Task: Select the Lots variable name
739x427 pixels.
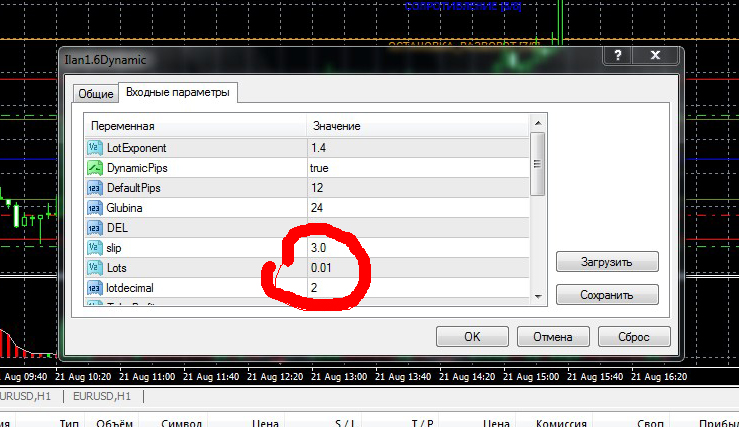Action: click(116, 268)
